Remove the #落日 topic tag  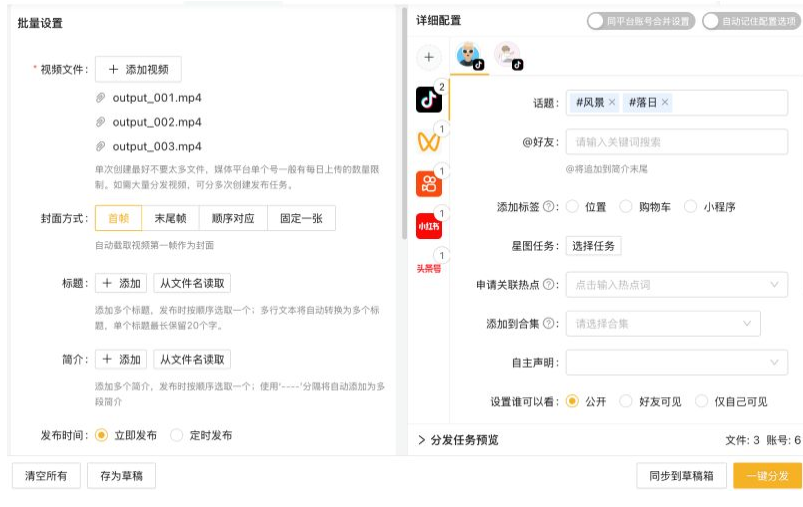pyautogui.click(x=665, y=102)
